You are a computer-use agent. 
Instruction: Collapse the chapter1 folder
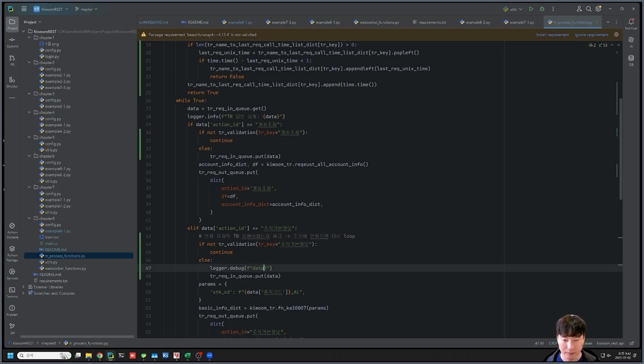pos(29,37)
